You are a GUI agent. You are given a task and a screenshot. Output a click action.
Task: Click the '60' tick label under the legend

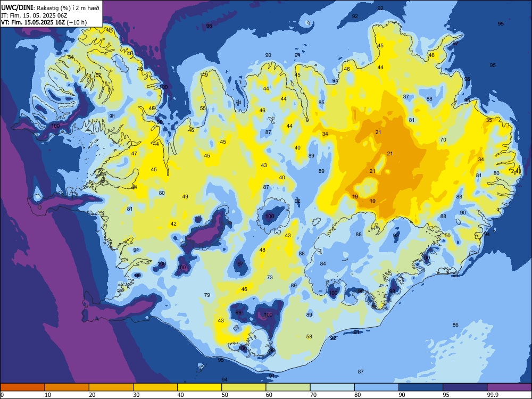tap(269, 395)
